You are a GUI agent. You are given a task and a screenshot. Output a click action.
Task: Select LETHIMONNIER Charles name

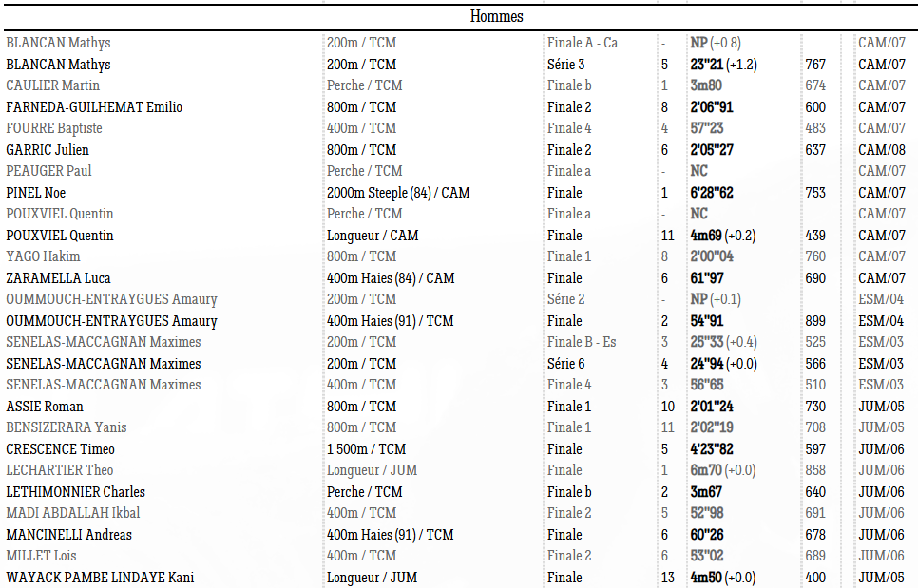tap(75, 491)
